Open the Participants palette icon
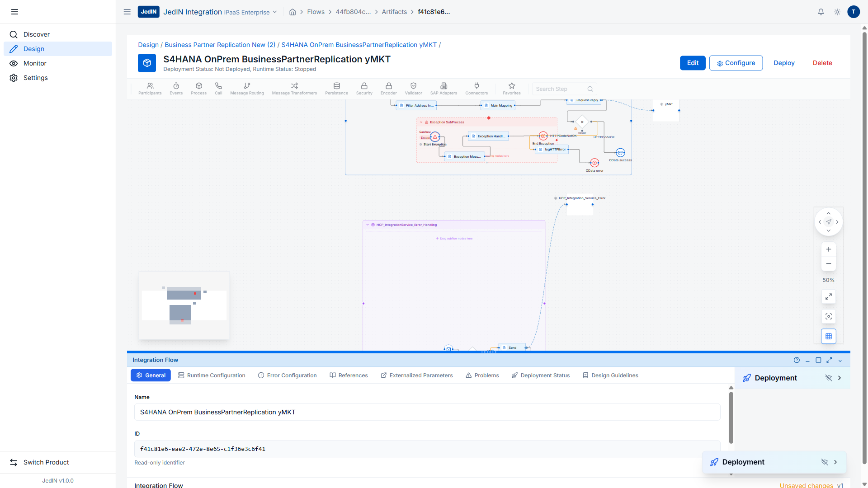This screenshot has height=488, width=868. [150, 88]
